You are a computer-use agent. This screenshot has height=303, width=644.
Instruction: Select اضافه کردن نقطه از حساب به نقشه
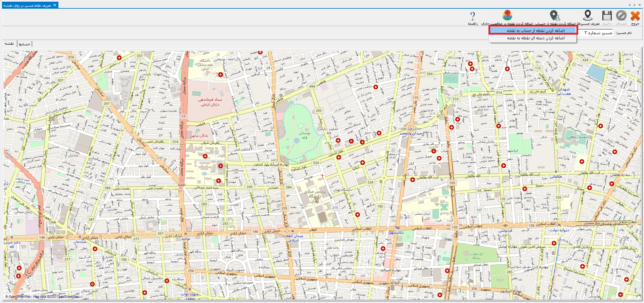pos(533,31)
